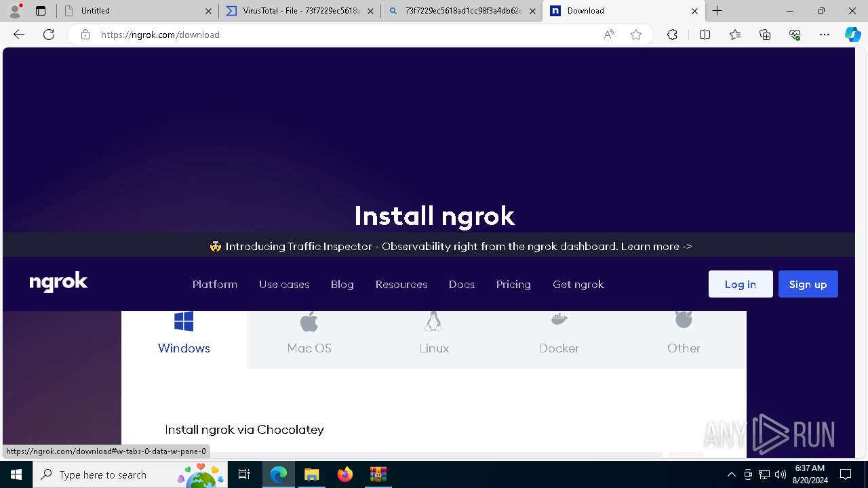This screenshot has height=488, width=868.
Task: Open Copilot sidebar icon
Action: pos(852,35)
